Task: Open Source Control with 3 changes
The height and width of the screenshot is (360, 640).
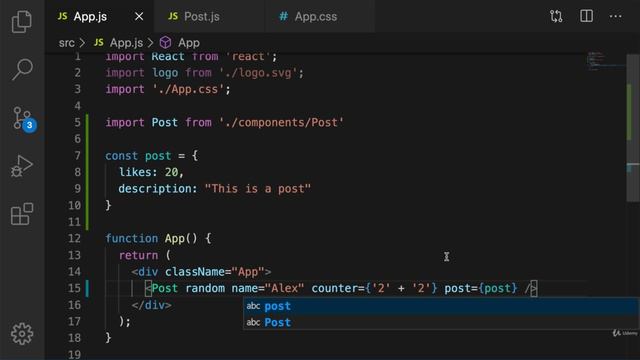Action: tap(23, 118)
